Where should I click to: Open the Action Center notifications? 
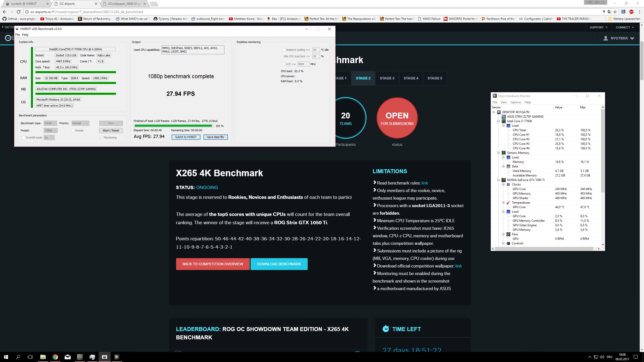(x=636, y=357)
